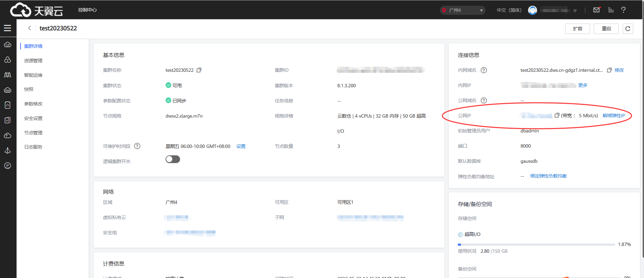Viewport: 644px width, 278px height.
Task: Select 资源管理 in the side menu
Action: [33, 61]
